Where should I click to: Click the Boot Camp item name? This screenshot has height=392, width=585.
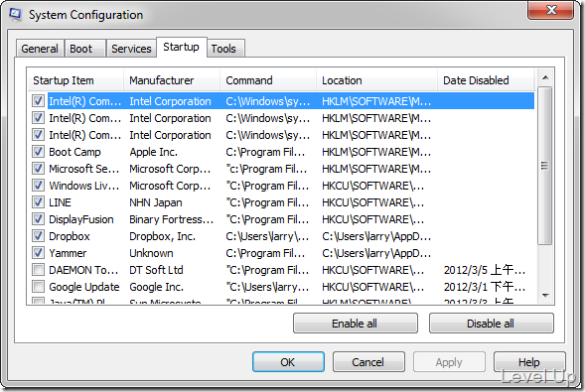74,152
